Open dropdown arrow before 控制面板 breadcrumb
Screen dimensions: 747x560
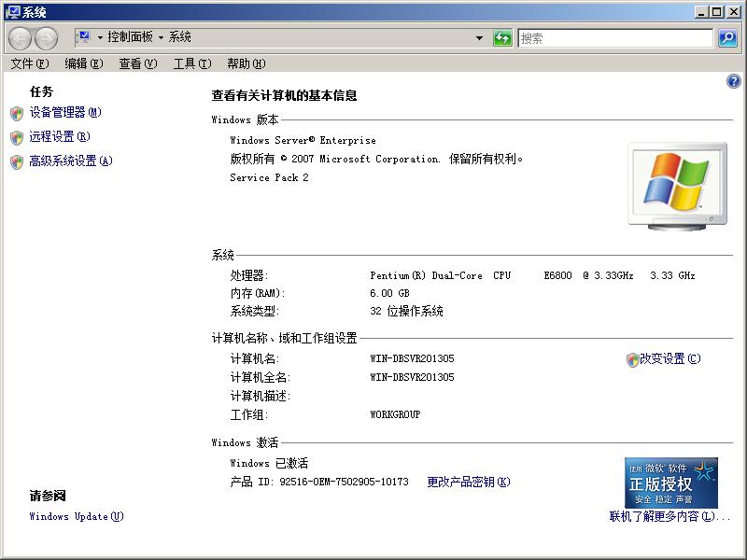(x=100, y=37)
